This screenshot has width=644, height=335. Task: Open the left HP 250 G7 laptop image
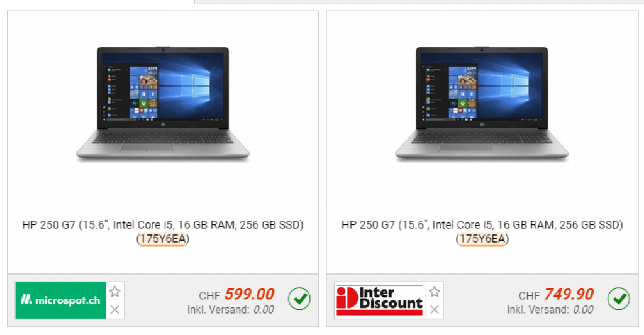point(163,104)
